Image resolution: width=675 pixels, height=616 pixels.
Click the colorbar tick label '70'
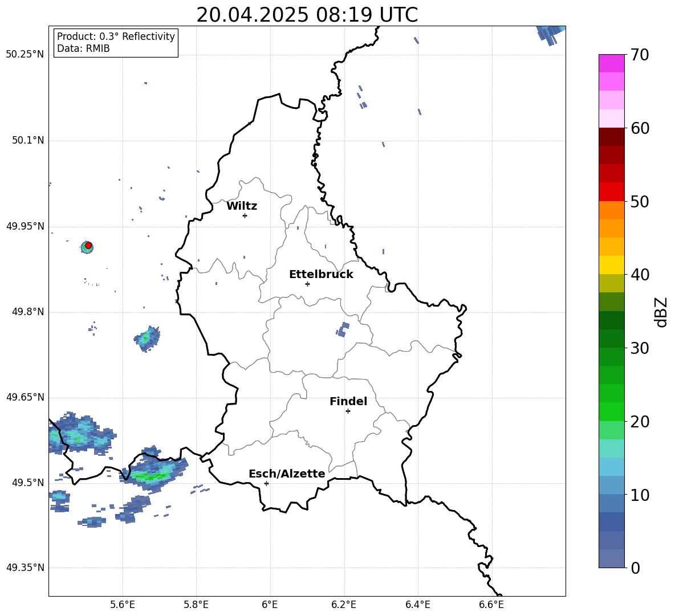640,55
